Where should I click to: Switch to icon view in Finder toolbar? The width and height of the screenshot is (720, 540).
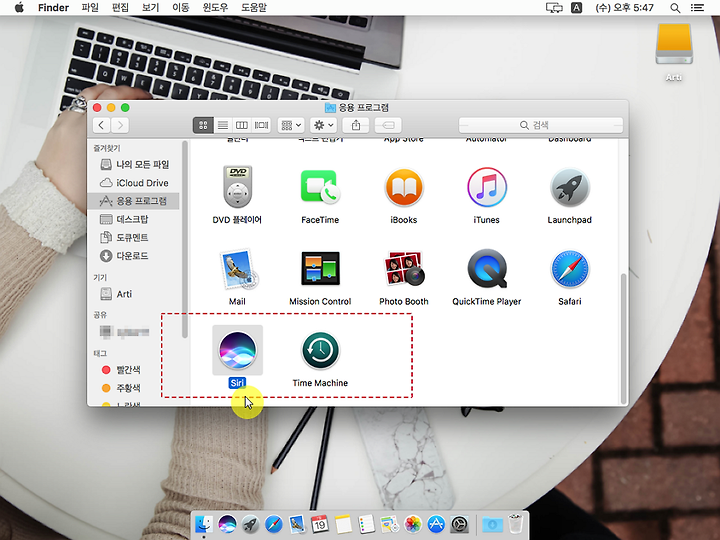pos(203,125)
